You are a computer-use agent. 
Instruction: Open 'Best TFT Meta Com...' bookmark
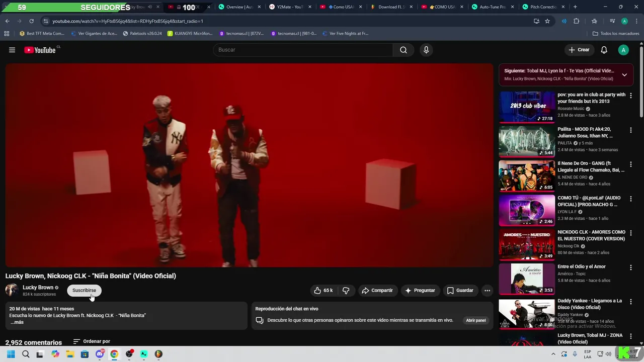point(42,34)
